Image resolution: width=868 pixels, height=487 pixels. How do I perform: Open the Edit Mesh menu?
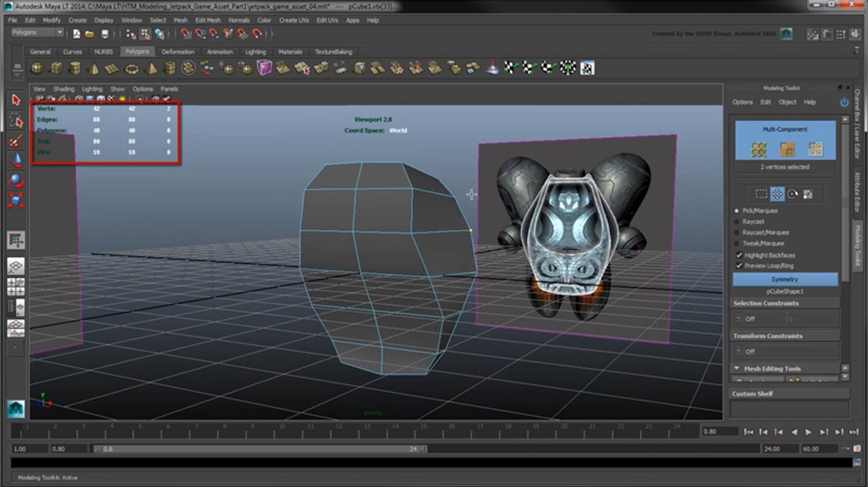click(x=208, y=20)
